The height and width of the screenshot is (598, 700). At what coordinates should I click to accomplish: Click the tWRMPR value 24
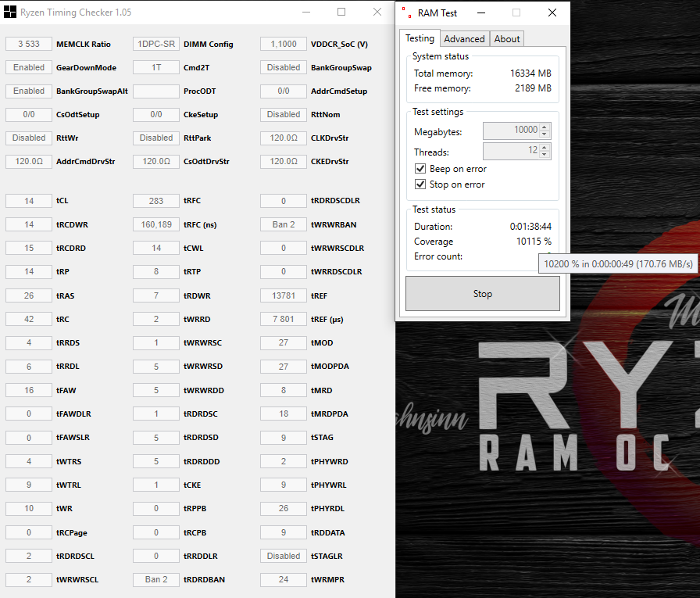(x=284, y=579)
